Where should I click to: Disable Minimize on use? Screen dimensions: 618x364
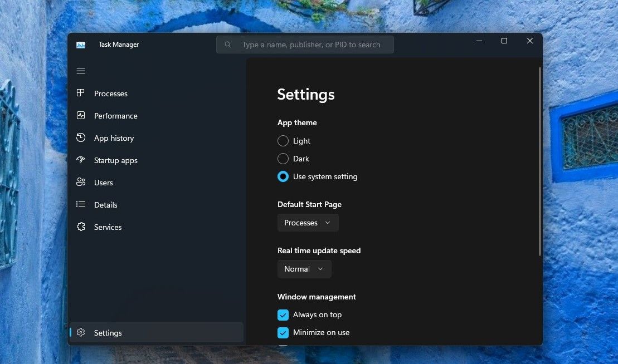[x=283, y=332]
